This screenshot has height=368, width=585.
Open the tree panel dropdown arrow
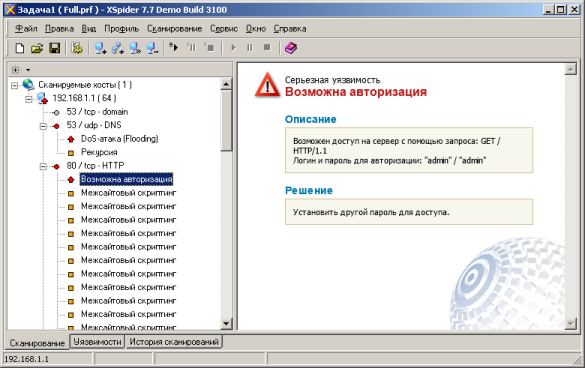click(28, 70)
